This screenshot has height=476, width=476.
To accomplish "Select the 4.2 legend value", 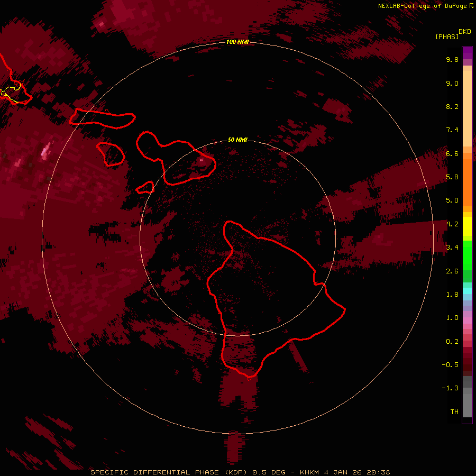I will pyautogui.click(x=452, y=224).
